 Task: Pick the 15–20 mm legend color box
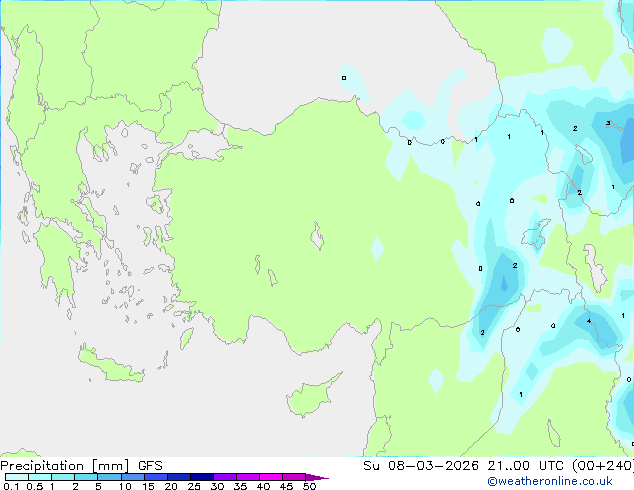pos(155,477)
